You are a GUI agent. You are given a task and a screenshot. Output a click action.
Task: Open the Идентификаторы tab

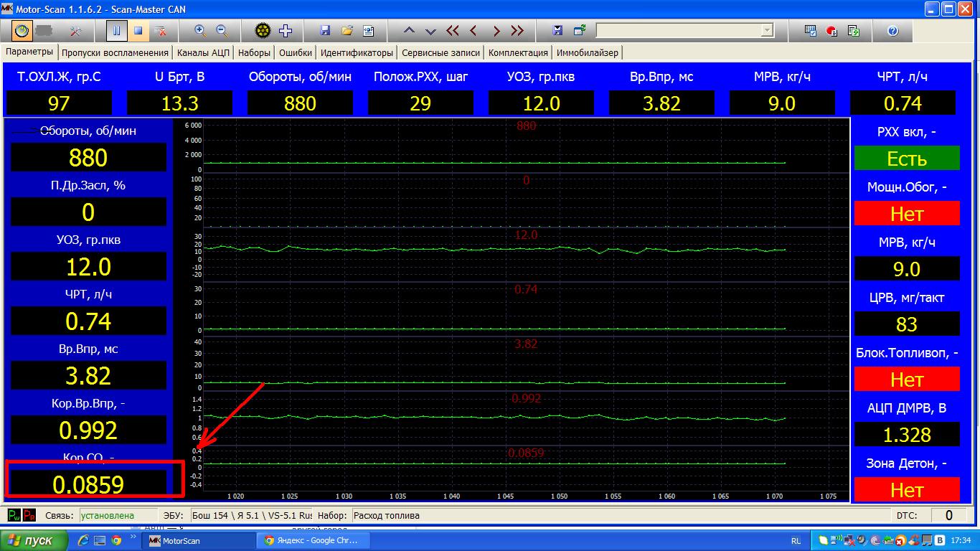coord(357,52)
